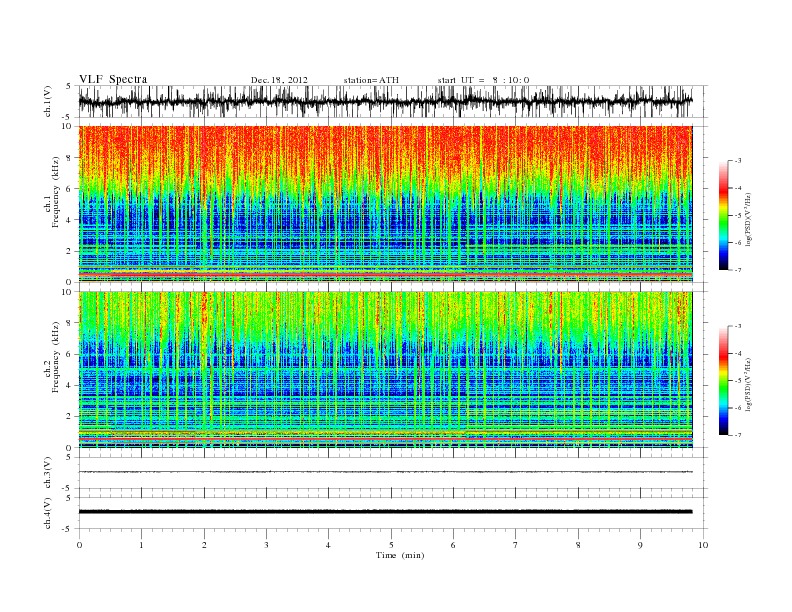Click time axis tick label "8"
Viewport: 792px width, 612px height.
(x=578, y=545)
